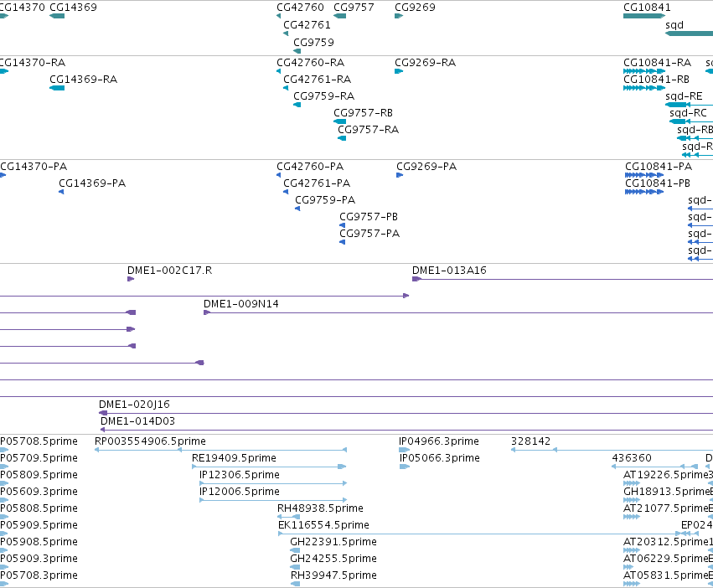Select EST AT05831.5prime
This screenshot has width=713, height=588.
666,575
